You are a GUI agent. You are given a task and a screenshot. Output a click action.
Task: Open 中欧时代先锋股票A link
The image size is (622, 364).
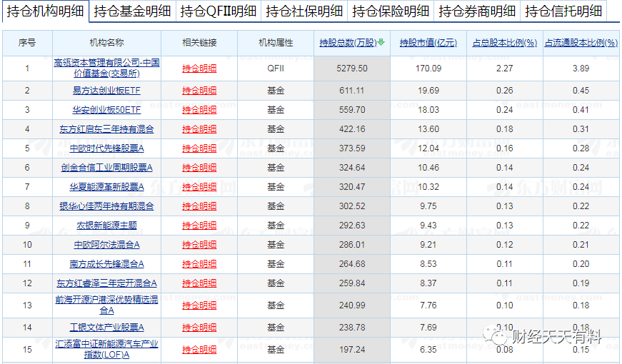(x=106, y=148)
